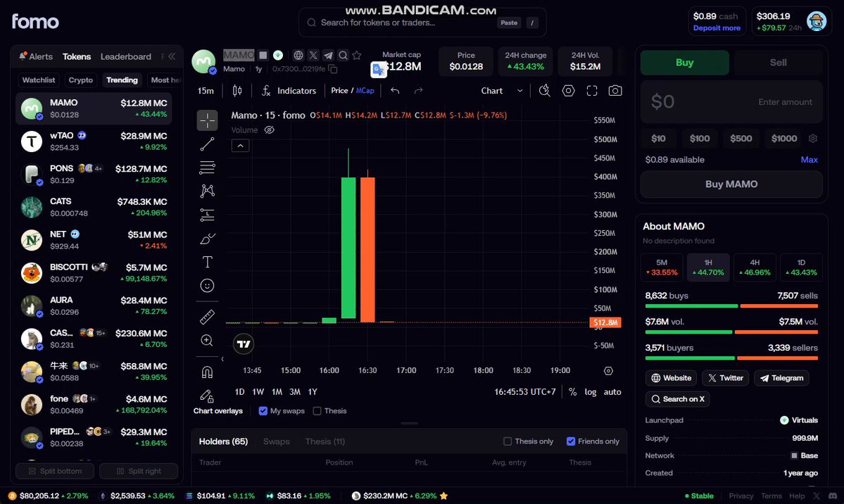This screenshot has width=844, height=504.
Task: Activate the ruler measure tool
Action: pos(207,317)
